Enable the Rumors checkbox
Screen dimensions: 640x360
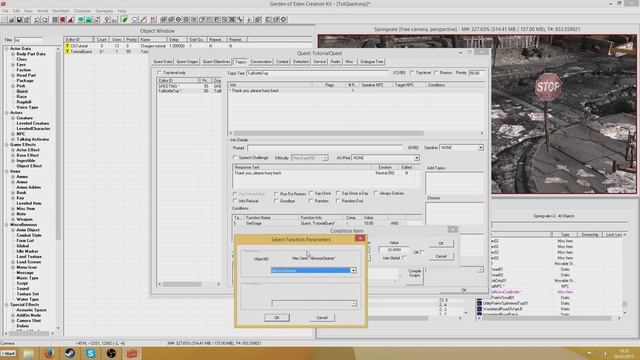click(x=436, y=73)
